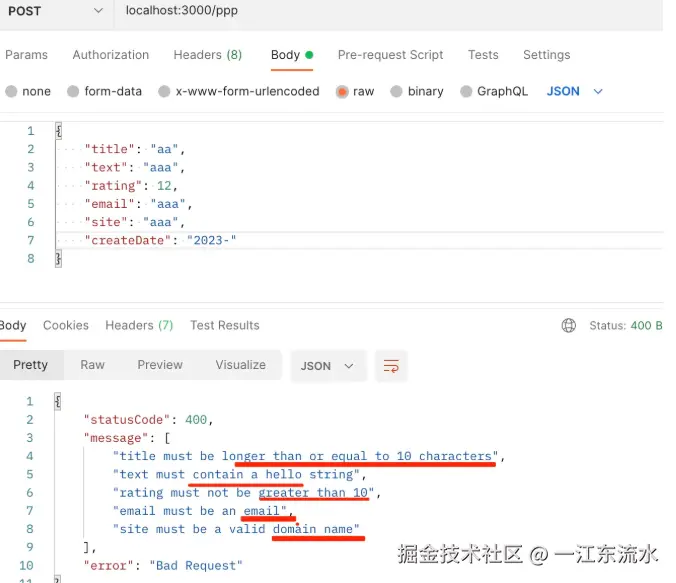Screen dimensions: 676x583
Task: Click the "site": "aaa" request line
Action: pos(135,222)
